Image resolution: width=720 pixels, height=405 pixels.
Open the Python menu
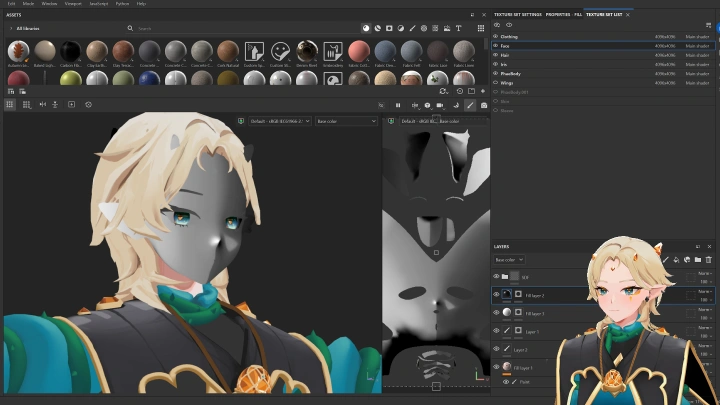(122, 3)
